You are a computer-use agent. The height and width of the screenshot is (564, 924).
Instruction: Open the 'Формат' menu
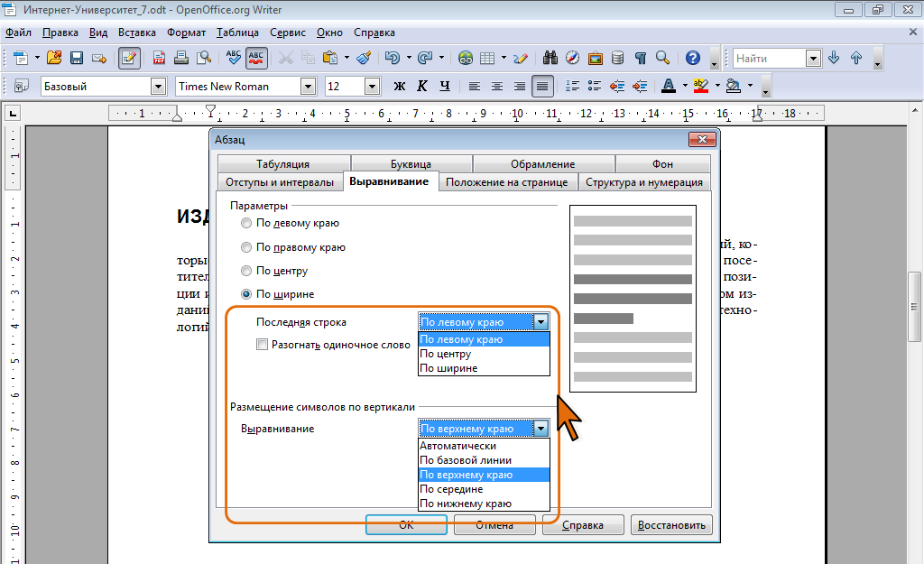pyautogui.click(x=186, y=32)
